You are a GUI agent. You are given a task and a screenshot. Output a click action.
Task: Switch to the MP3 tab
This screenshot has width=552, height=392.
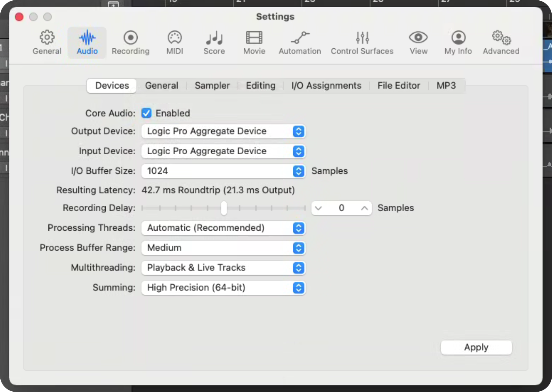click(x=446, y=85)
